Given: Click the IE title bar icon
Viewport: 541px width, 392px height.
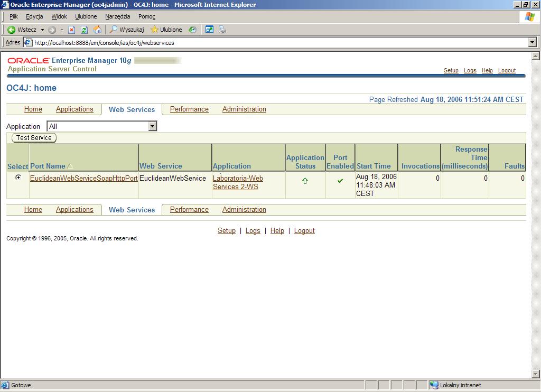Looking at the screenshot, I should (5, 4).
